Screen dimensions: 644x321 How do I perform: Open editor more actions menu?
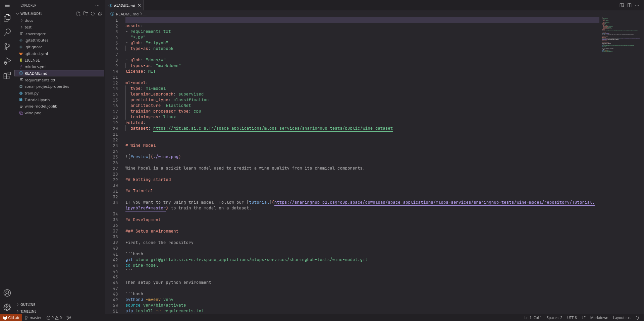pyautogui.click(x=637, y=5)
